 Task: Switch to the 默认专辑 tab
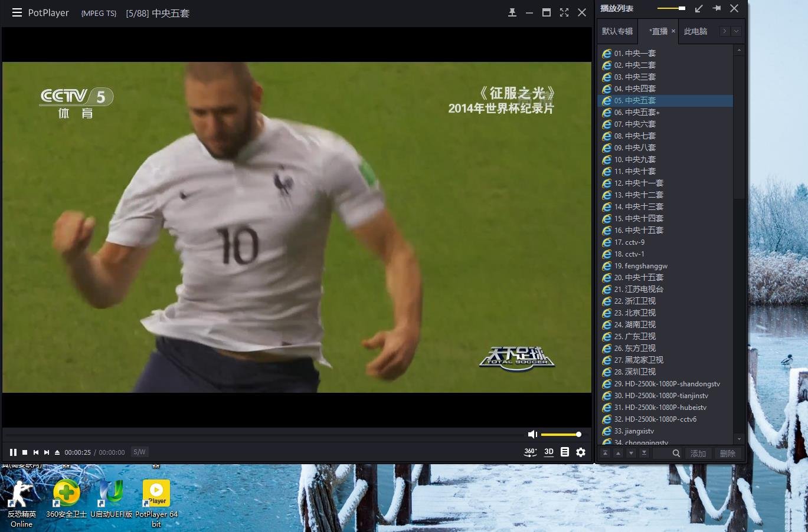(617, 31)
